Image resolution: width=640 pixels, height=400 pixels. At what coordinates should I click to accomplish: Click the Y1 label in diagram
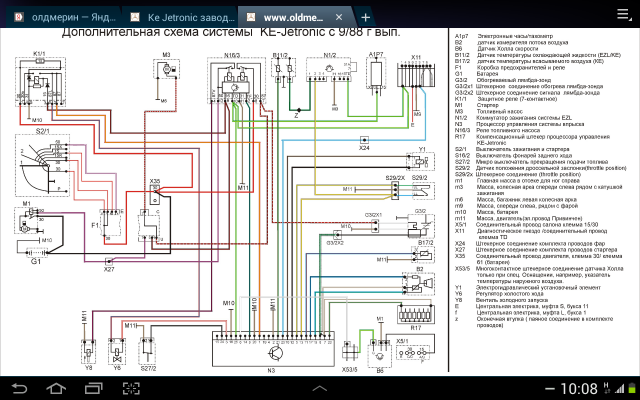tap(422, 149)
